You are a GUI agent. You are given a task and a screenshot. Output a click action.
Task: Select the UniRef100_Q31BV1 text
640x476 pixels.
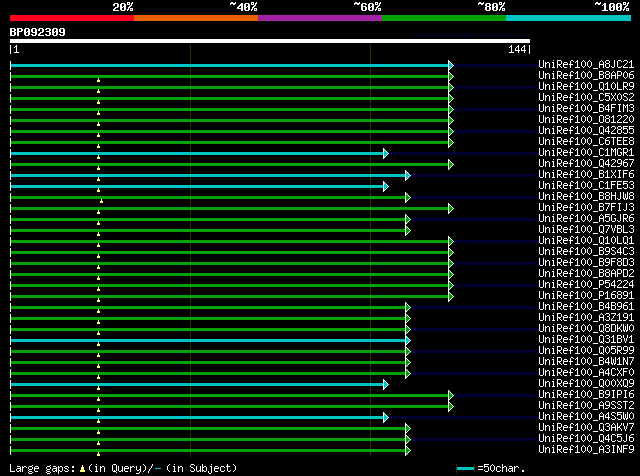click(x=586, y=340)
